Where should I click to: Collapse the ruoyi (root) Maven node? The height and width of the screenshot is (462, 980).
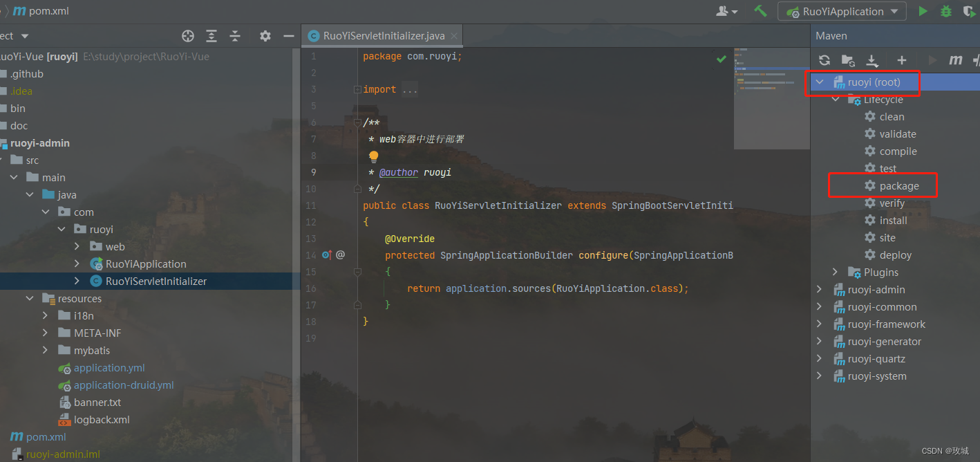pos(820,82)
